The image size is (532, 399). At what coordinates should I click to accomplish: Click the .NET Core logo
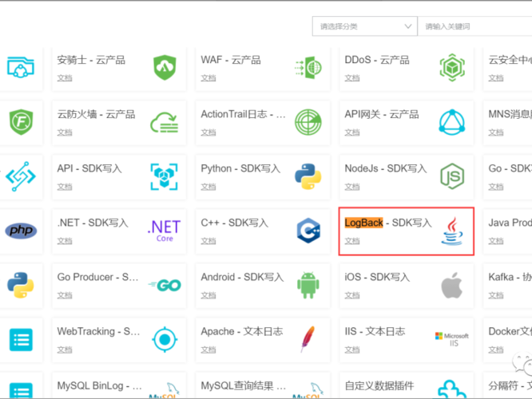165,231
